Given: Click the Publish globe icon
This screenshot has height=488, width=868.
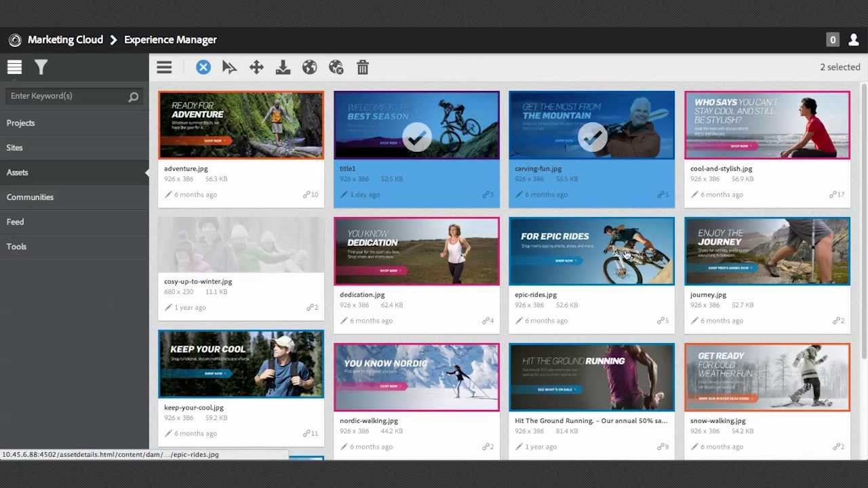Looking at the screenshot, I should point(309,67).
